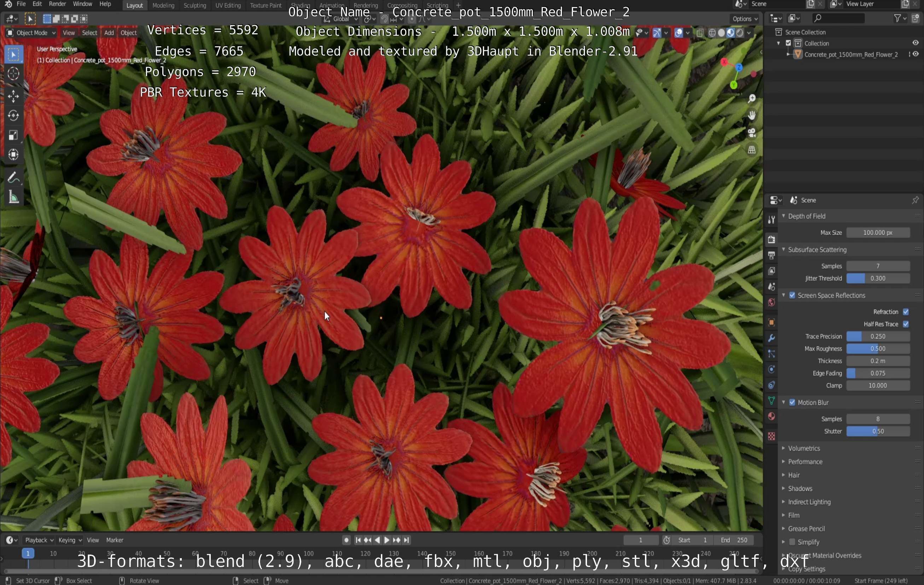924x585 pixels.
Task: Switch perspective/orthographic grid icon
Action: pyautogui.click(x=751, y=150)
